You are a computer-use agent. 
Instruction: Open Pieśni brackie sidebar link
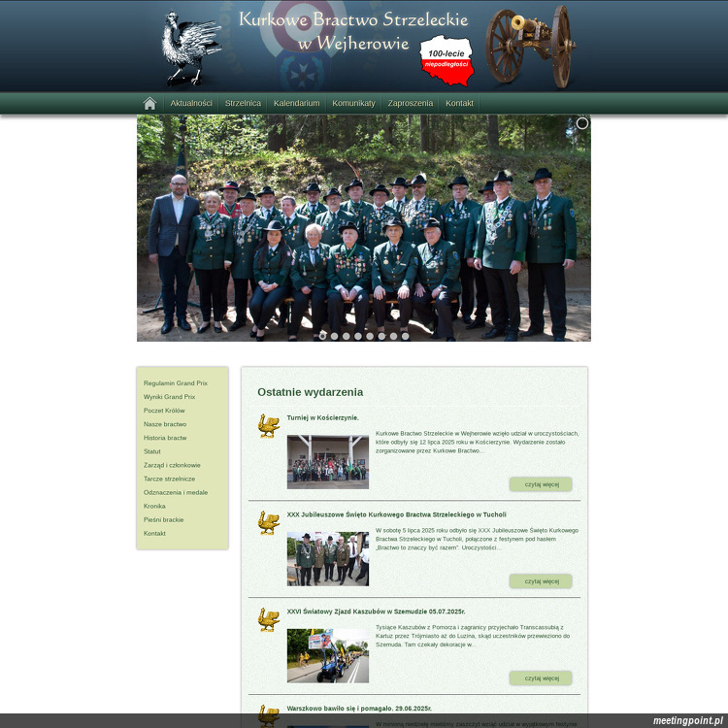163,519
